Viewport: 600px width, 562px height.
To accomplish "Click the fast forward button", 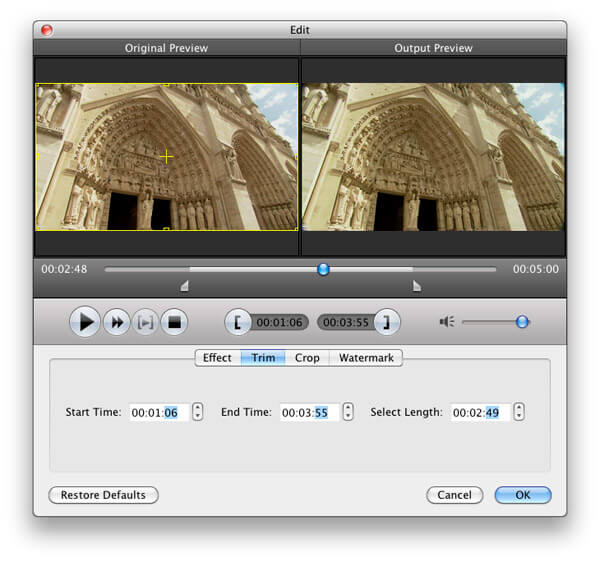I will click(x=117, y=322).
